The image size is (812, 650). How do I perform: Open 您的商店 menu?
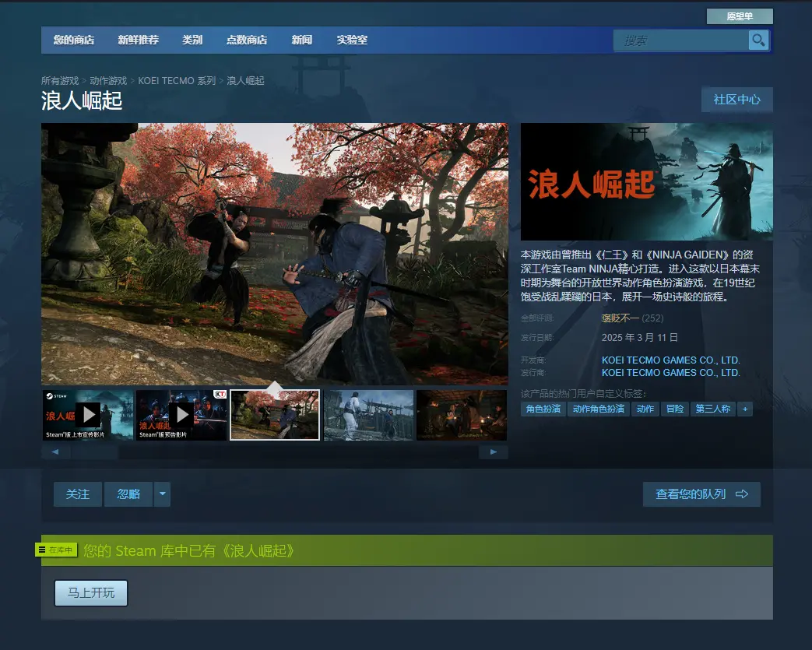coord(73,40)
